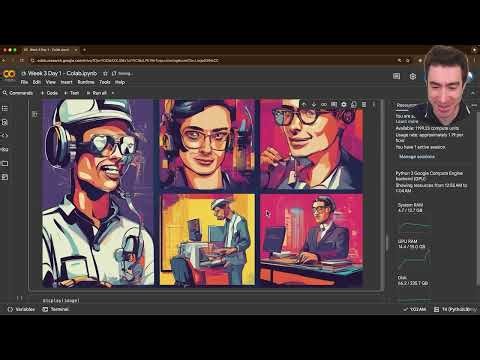Open cell editor settings gear icon

tap(344, 104)
